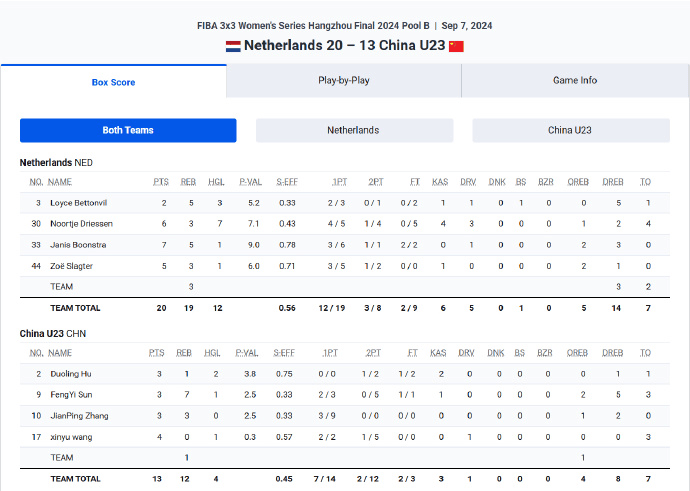The height and width of the screenshot is (491, 690).
Task: Sort China U23 table by P-VAL
Action: pyautogui.click(x=249, y=353)
